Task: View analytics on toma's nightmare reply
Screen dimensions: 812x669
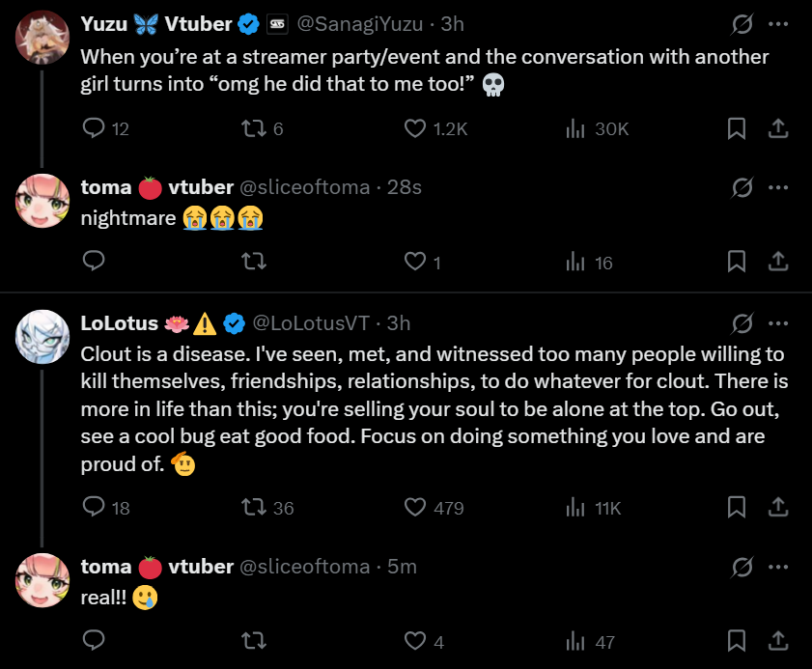Action: click(576, 262)
